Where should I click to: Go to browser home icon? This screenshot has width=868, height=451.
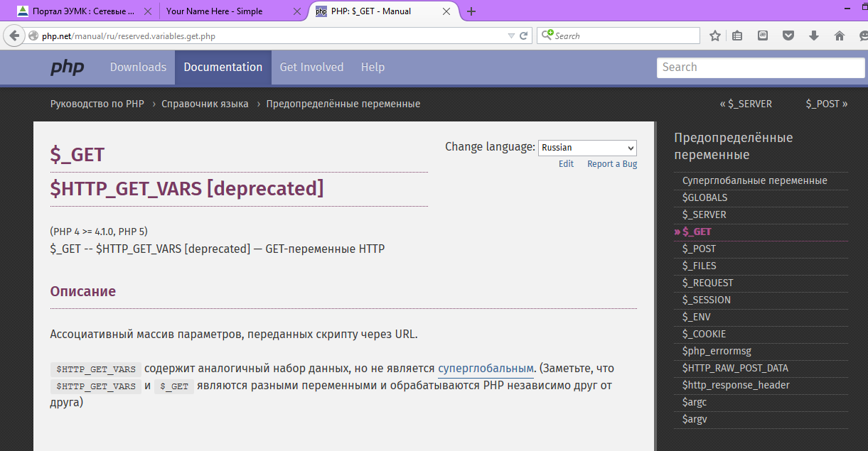tap(840, 36)
